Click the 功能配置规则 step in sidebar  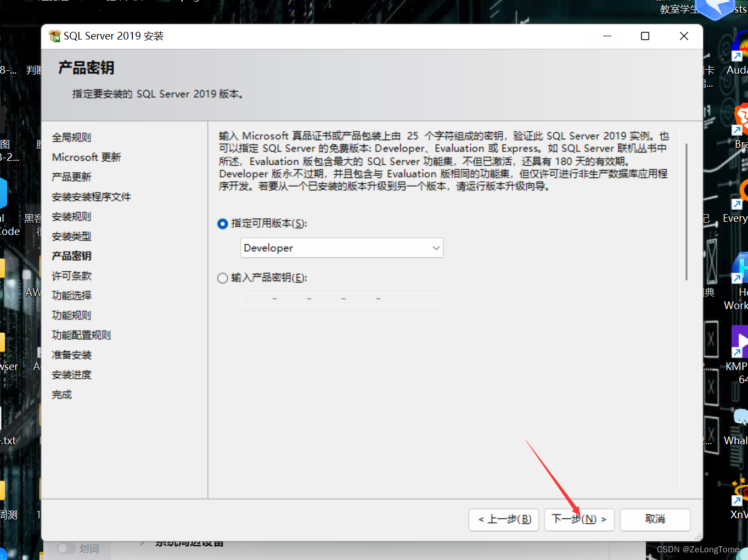(x=81, y=335)
